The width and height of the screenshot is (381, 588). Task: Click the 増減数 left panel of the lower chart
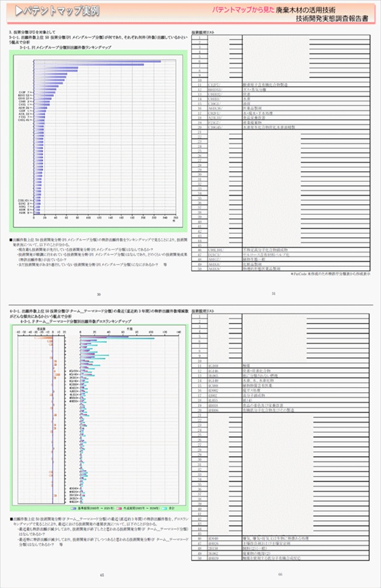[x=44, y=410]
